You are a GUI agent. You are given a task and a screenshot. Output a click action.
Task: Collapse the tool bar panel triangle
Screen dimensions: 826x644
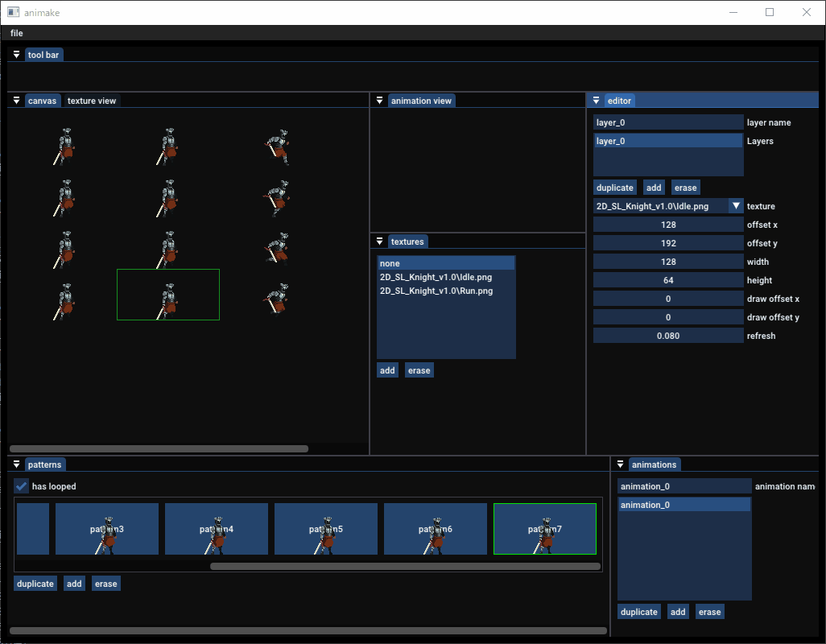click(x=16, y=55)
